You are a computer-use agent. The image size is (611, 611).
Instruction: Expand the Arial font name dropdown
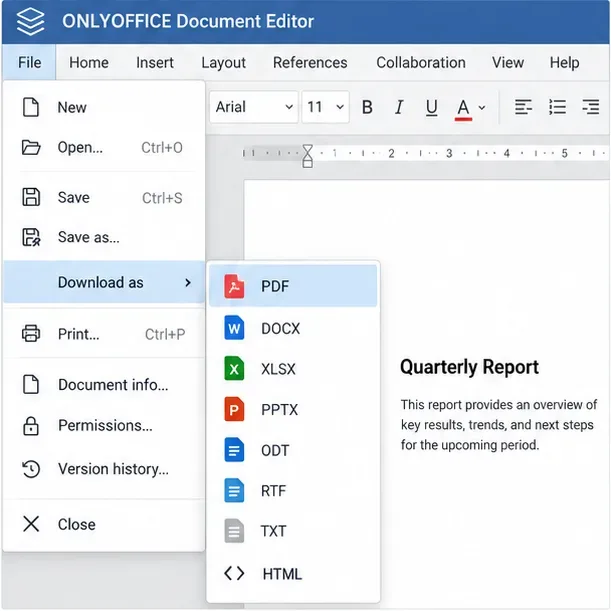click(254, 107)
